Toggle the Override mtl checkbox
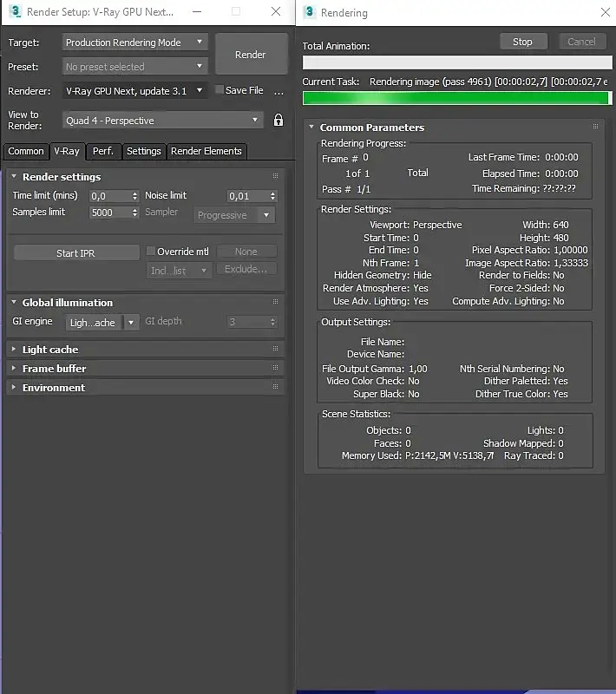616x694 pixels. pos(150,252)
